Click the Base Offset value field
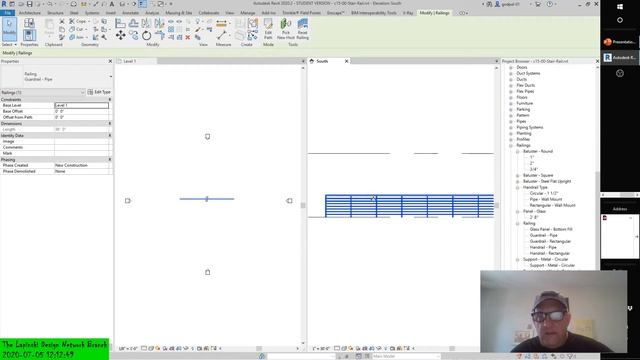640x360 pixels. coord(82,111)
